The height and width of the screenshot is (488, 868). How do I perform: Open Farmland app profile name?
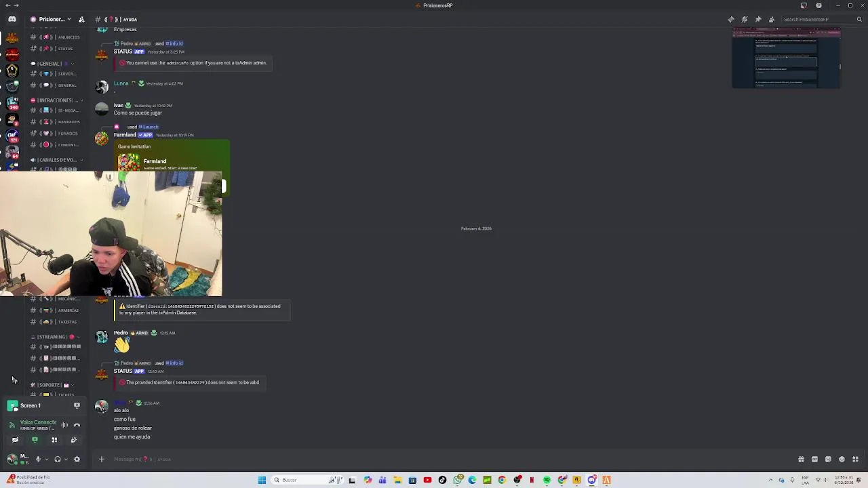(125, 135)
